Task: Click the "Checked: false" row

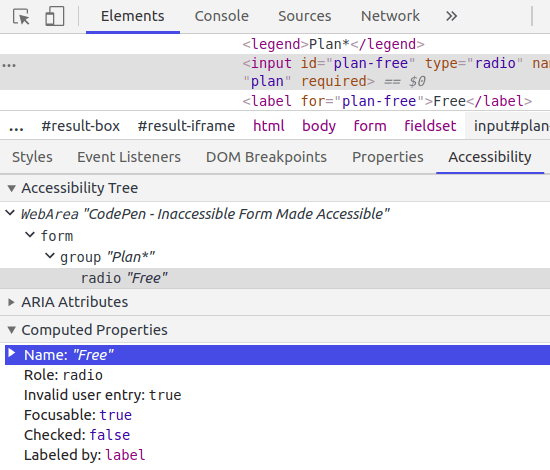Action: point(77,435)
